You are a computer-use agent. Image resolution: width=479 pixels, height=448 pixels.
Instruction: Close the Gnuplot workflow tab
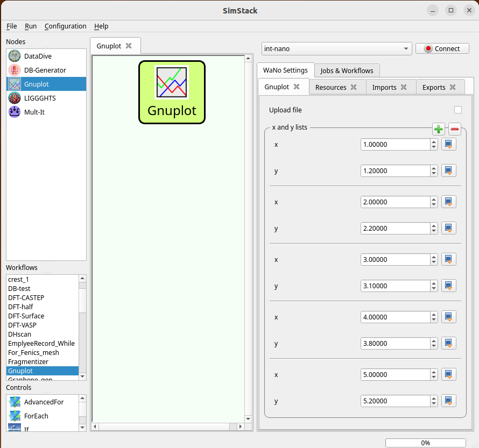point(129,46)
